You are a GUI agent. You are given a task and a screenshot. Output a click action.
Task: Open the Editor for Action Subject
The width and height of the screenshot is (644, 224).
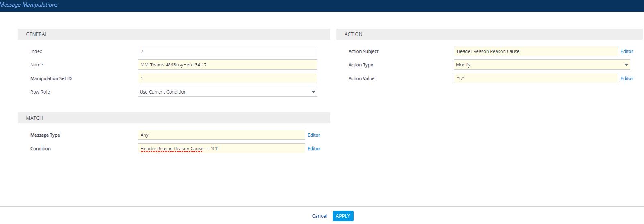626,51
